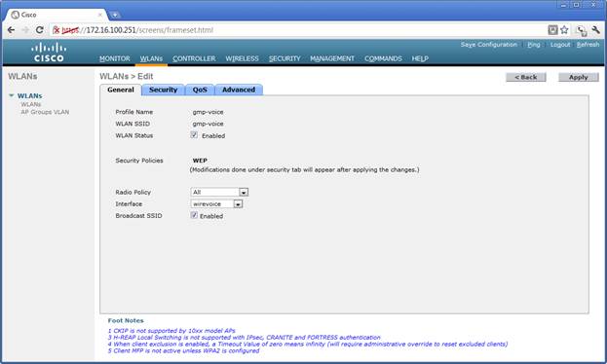This screenshot has height=364, width=607.
Task: Click footnote about Client MFP and WPA2
Action: coord(183,350)
